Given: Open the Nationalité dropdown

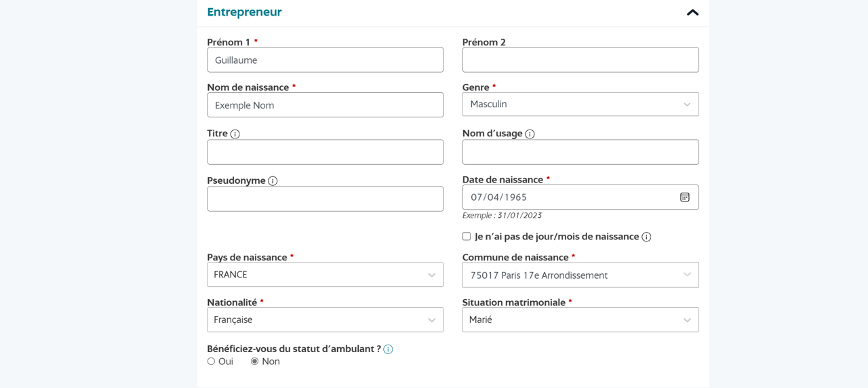Looking at the screenshot, I should point(325,320).
